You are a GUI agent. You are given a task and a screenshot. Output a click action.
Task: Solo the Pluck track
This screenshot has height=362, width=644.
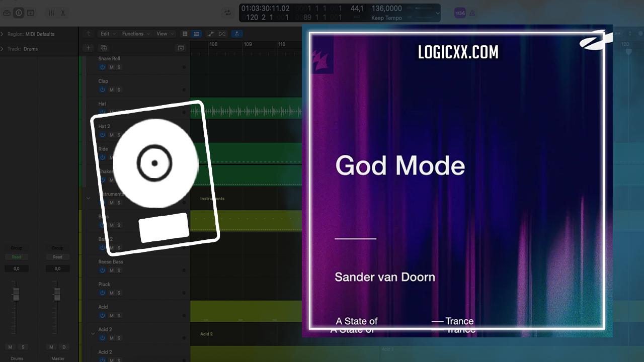[119, 293]
